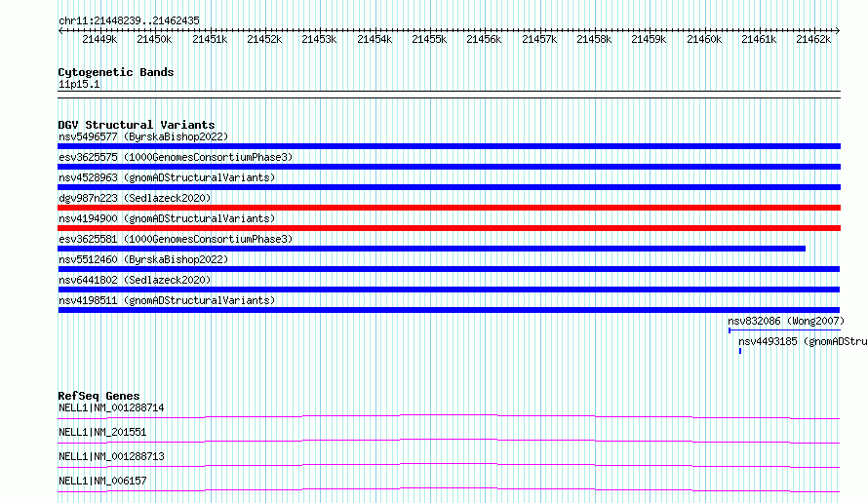Viewport: 868px width, 503px height.
Task: Click the 21452k ruler tick label
Action: (x=264, y=39)
